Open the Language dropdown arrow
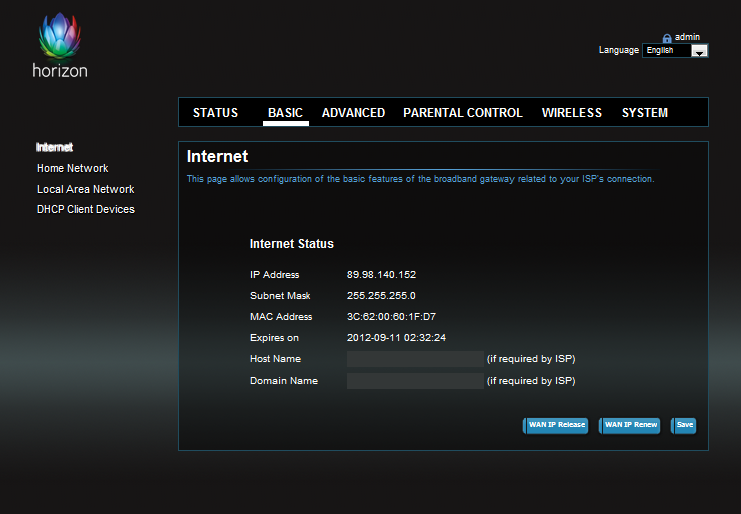The image size is (741, 514). point(699,51)
